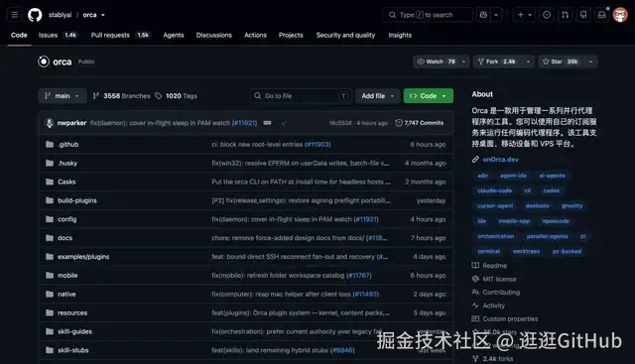Open pull requests icon in header

[565, 15]
